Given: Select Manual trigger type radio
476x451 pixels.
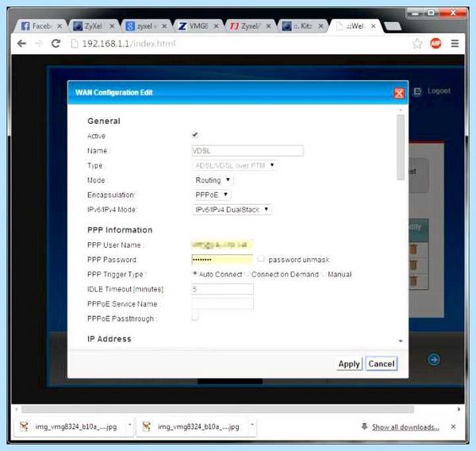Looking at the screenshot, I should 324,273.
